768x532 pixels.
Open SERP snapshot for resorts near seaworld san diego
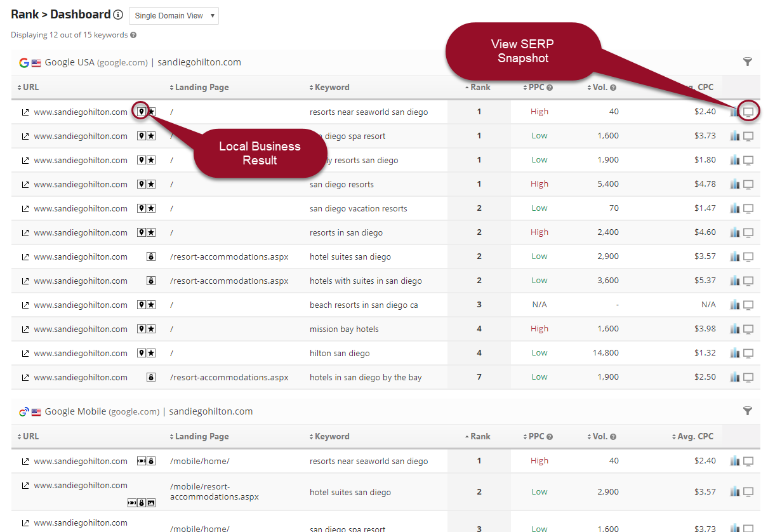click(748, 112)
